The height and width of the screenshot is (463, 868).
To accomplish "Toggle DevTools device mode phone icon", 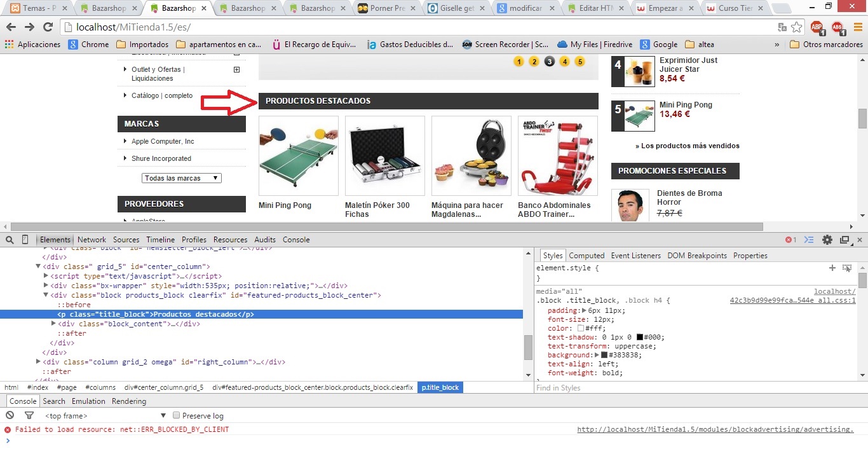I will pos(25,240).
